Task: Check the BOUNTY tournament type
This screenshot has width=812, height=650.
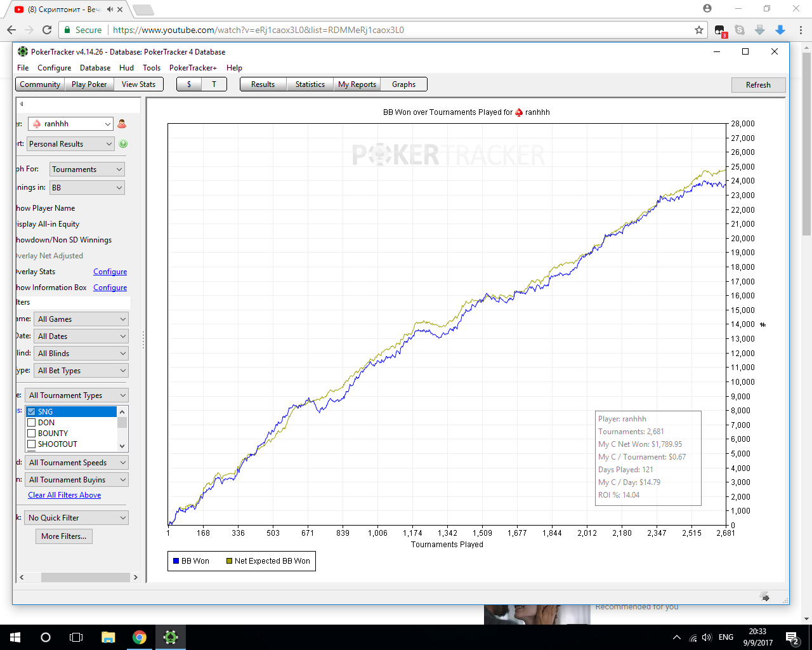Action: [31, 434]
